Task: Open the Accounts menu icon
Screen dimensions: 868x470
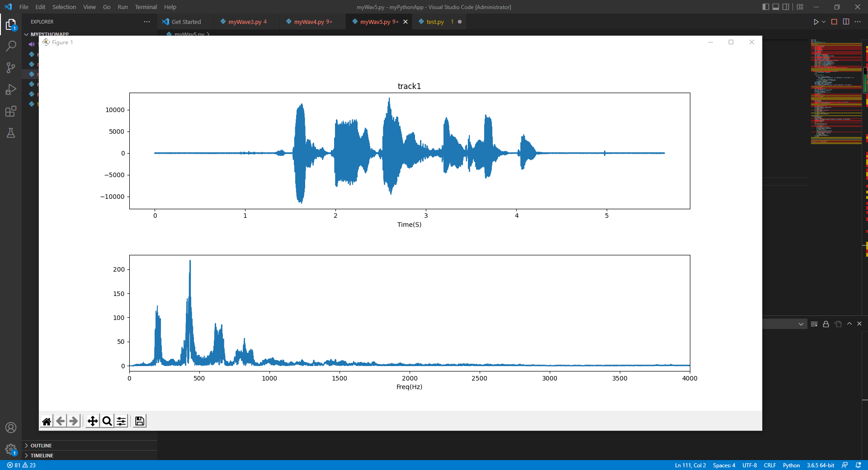Action: pyautogui.click(x=11, y=428)
